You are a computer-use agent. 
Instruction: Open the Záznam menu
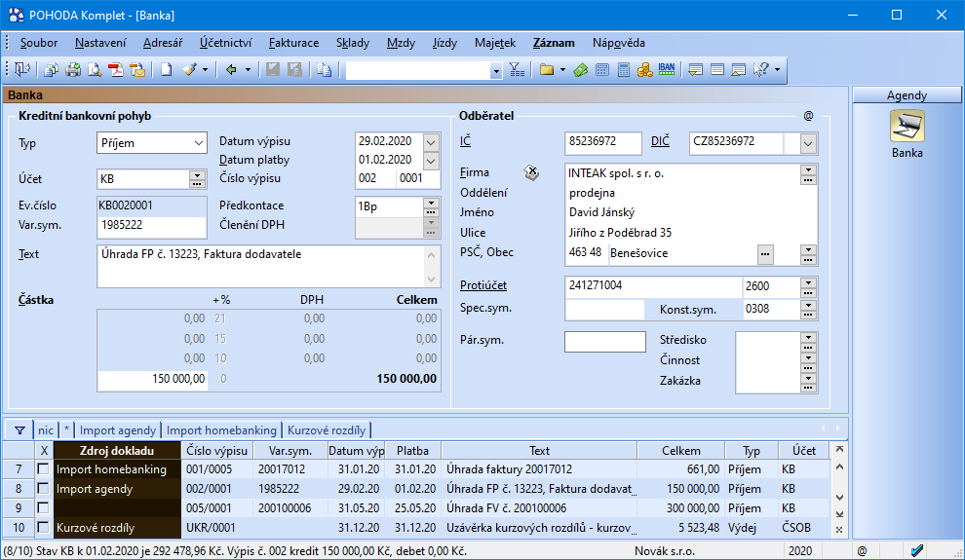554,43
